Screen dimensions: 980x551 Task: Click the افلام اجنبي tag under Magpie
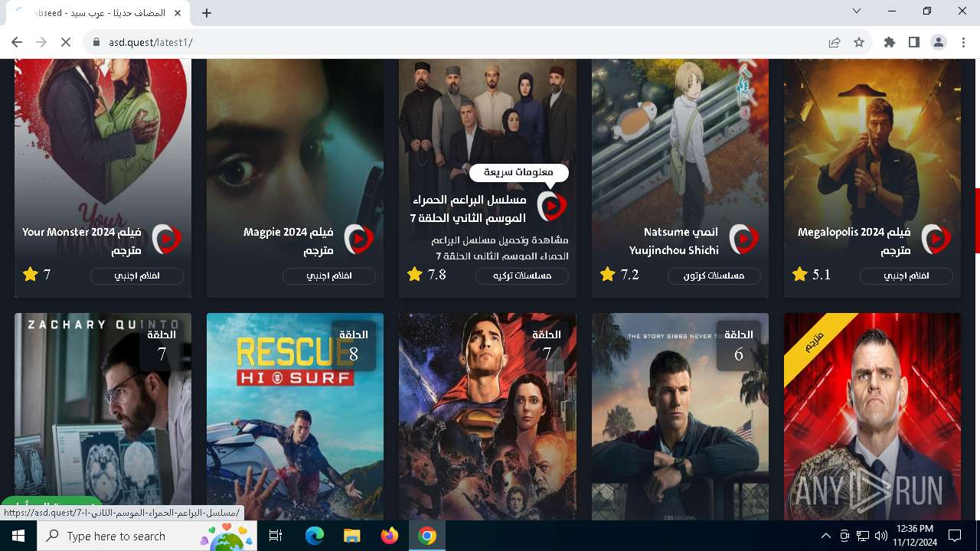[329, 275]
